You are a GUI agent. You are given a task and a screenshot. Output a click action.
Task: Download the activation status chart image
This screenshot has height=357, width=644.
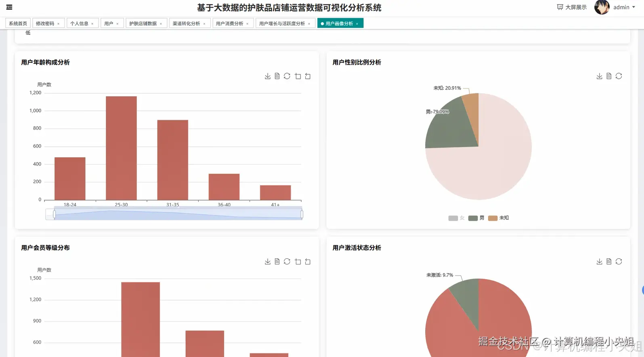[599, 262]
